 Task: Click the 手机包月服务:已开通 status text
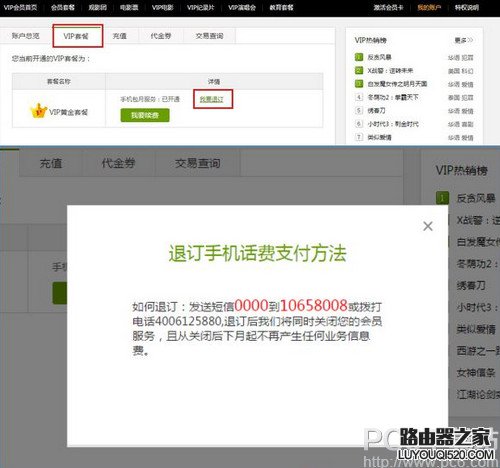[x=150, y=99]
